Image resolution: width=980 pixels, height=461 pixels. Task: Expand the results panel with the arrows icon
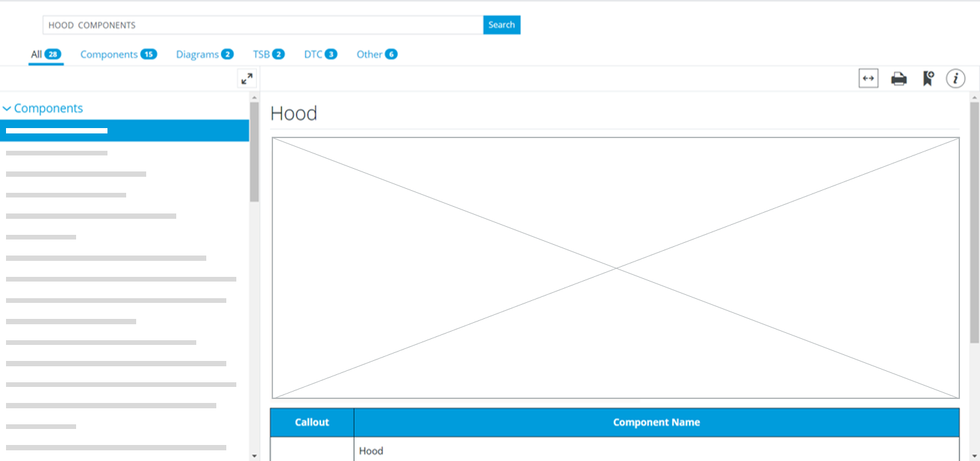pos(247,79)
